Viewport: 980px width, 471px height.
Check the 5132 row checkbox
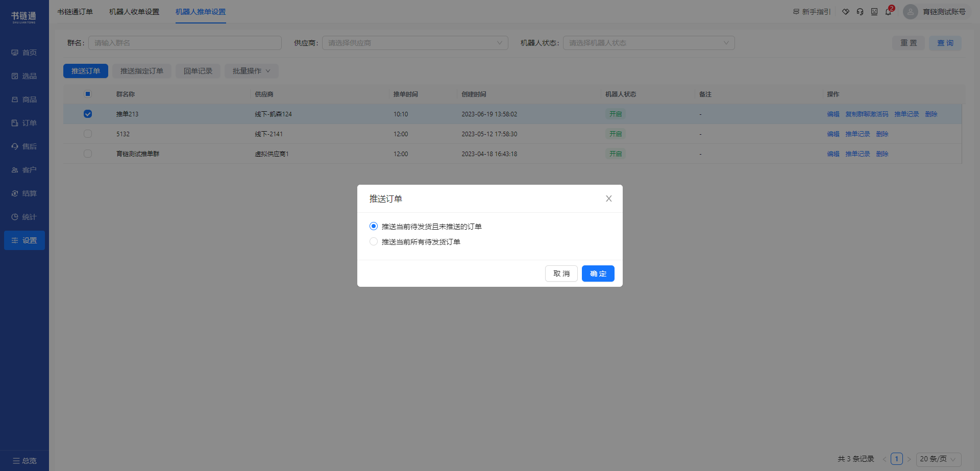click(x=88, y=134)
